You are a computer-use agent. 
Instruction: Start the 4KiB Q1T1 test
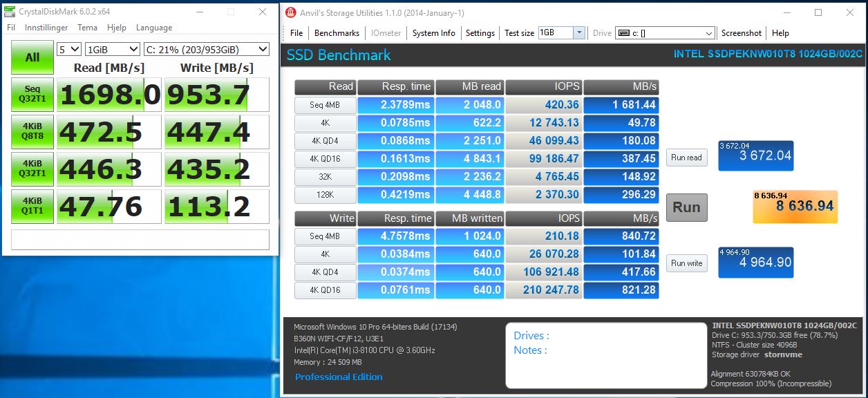tap(32, 207)
